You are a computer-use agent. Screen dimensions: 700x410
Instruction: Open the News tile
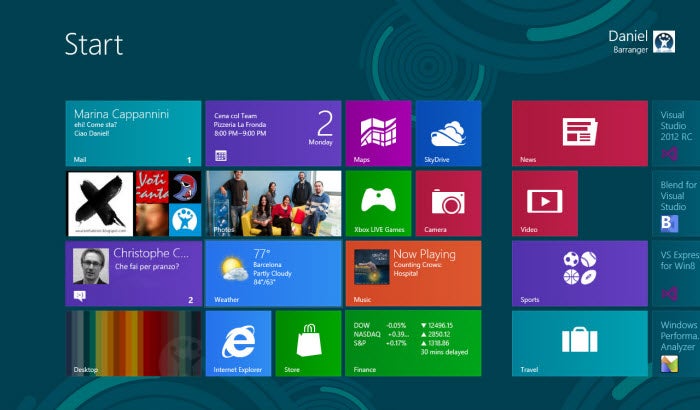(x=579, y=133)
